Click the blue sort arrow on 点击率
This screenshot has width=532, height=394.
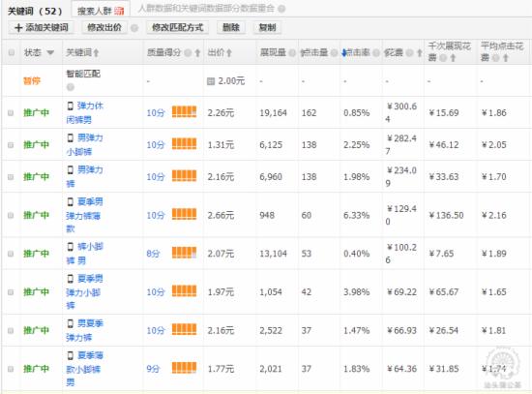pos(344,52)
